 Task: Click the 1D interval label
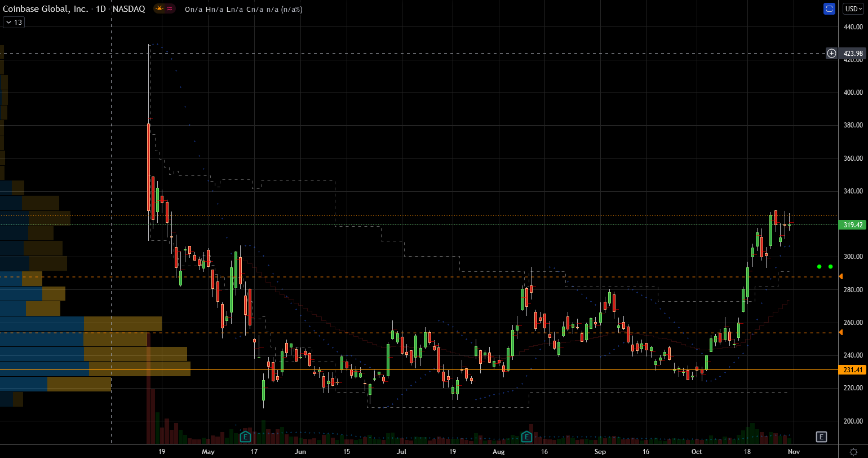pos(101,9)
